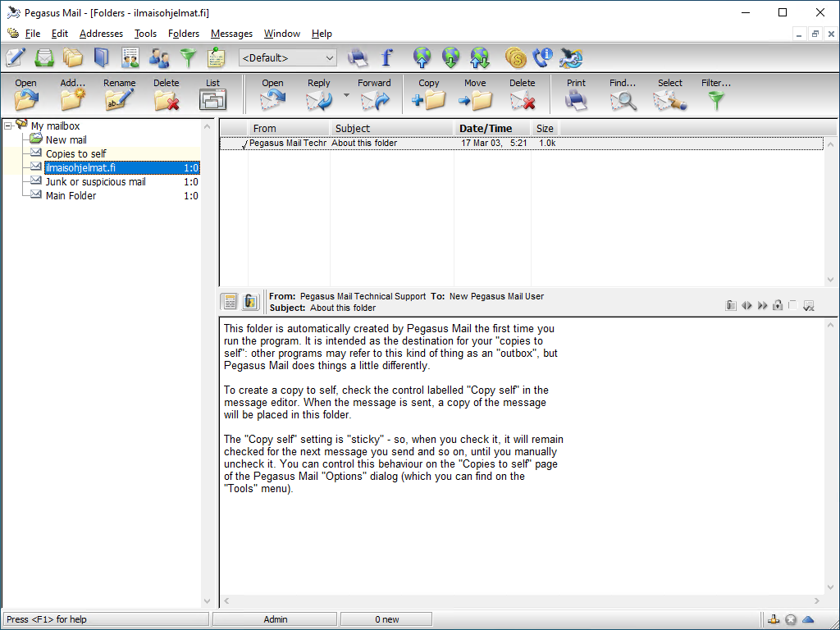Click the Print button in message toolbar
The height and width of the screenshot is (630, 840).
click(577, 94)
